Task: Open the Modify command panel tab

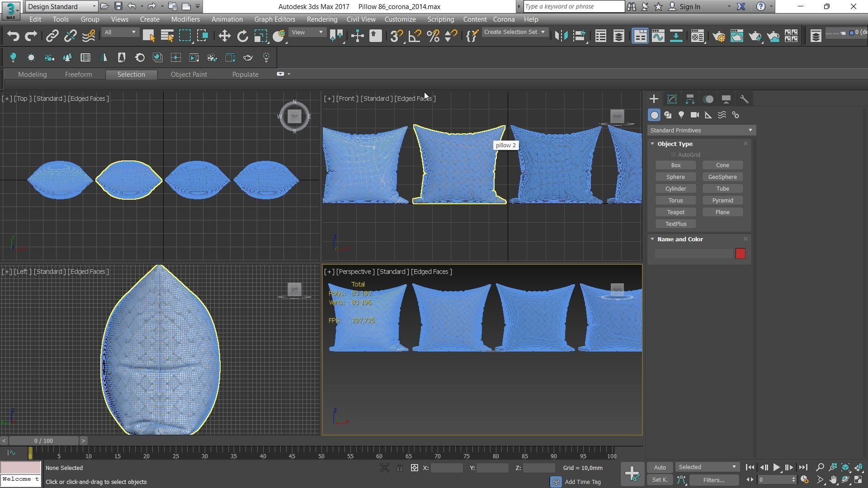Action: click(x=672, y=99)
